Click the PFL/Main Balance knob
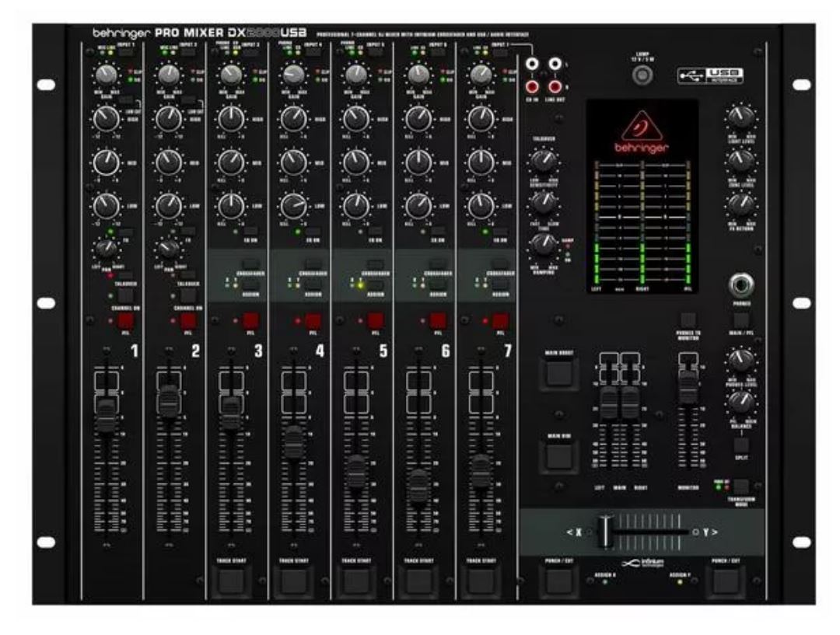This screenshot has height=635, width=840. [x=741, y=402]
